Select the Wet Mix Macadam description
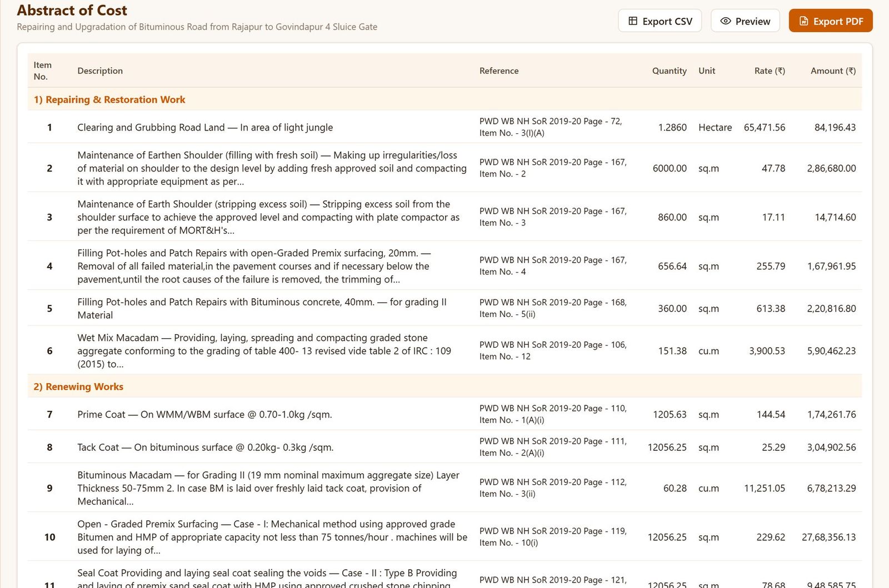This screenshot has width=889, height=588. 264,351
